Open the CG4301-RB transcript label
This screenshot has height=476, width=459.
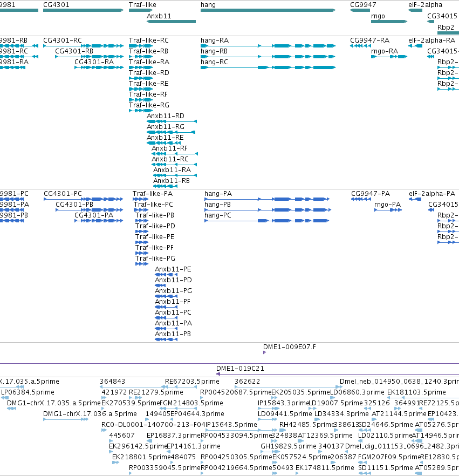click(74, 51)
